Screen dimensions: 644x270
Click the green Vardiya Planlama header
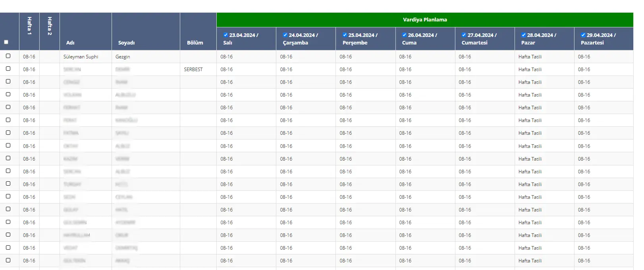pyautogui.click(x=425, y=20)
